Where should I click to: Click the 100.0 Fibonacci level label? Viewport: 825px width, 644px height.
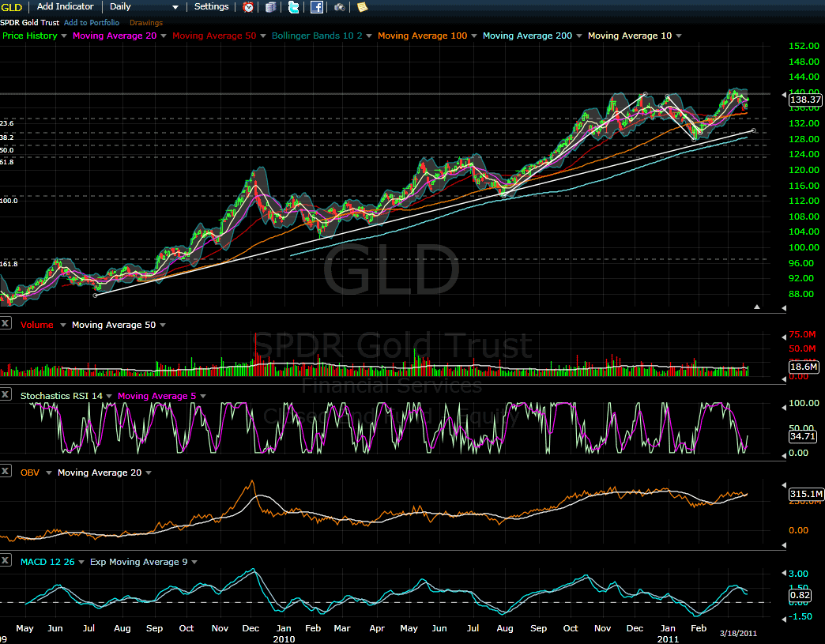(x=9, y=201)
